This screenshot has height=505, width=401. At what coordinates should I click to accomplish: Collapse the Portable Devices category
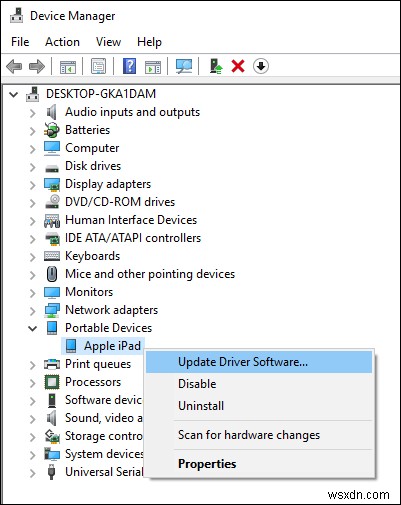click(32, 328)
